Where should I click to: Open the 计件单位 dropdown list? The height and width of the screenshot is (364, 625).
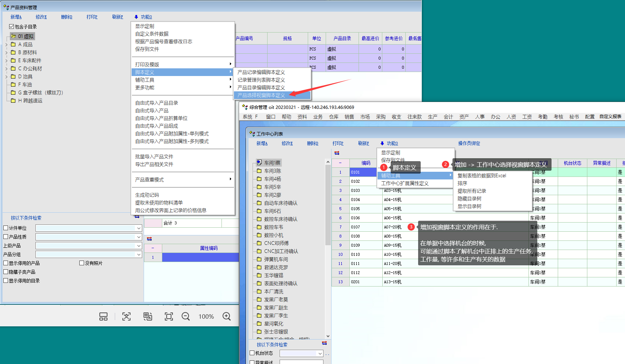pos(139,228)
